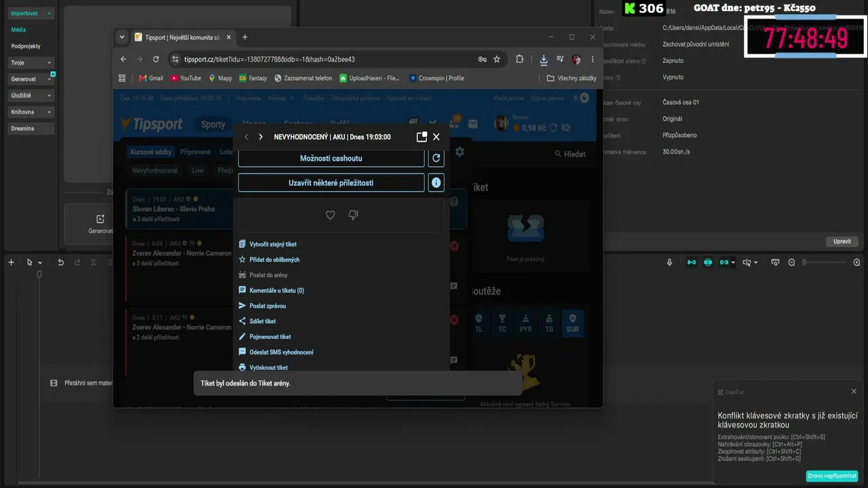This screenshot has width=868, height=488.
Task: Like the ticket with heart icon
Action: pos(330,215)
